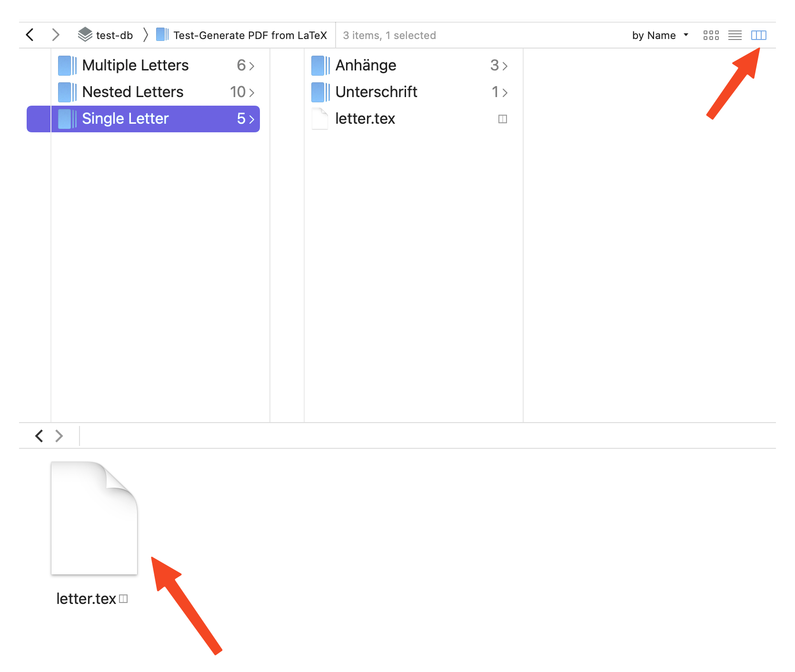Click the Test-Generate PDF from LaTeX breadcrumb
This screenshot has height=672, width=795.
click(249, 35)
